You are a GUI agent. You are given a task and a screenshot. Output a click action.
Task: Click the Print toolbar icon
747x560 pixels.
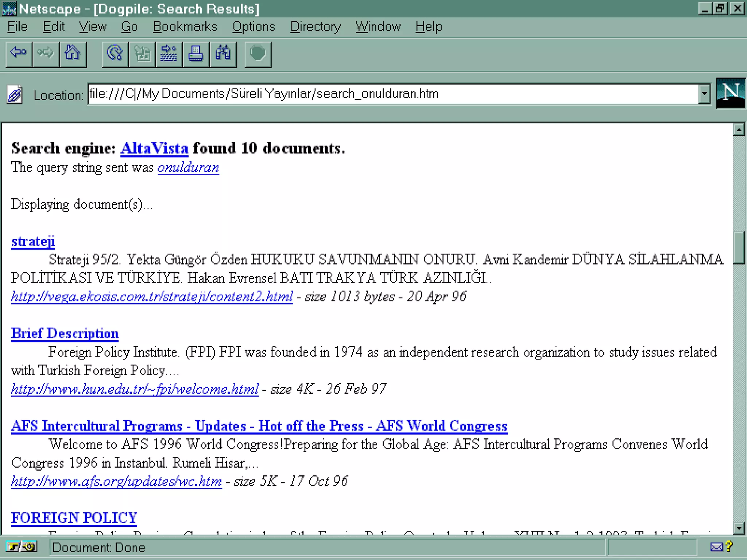(x=196, y=54)
